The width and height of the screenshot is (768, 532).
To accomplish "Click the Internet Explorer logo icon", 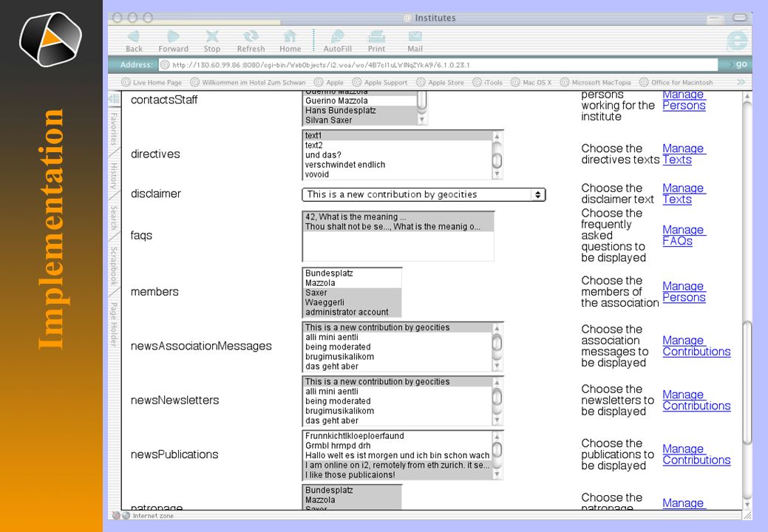I will pos(737,41).
